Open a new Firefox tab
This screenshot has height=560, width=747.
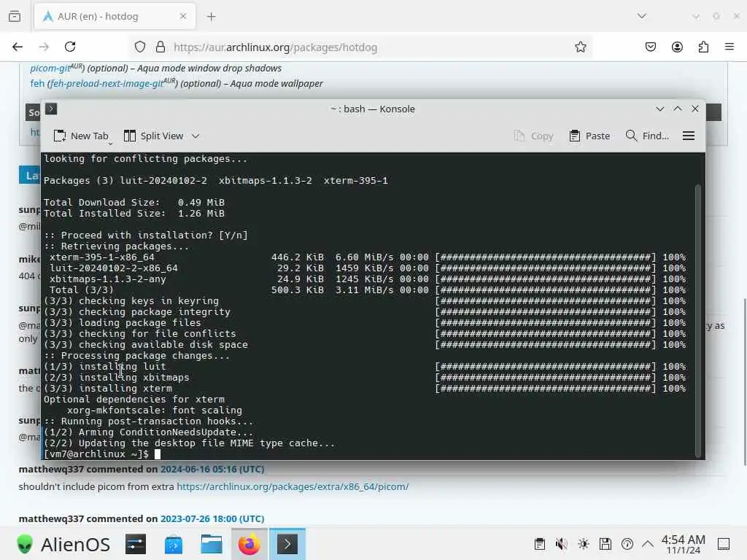tap(212, 17)
